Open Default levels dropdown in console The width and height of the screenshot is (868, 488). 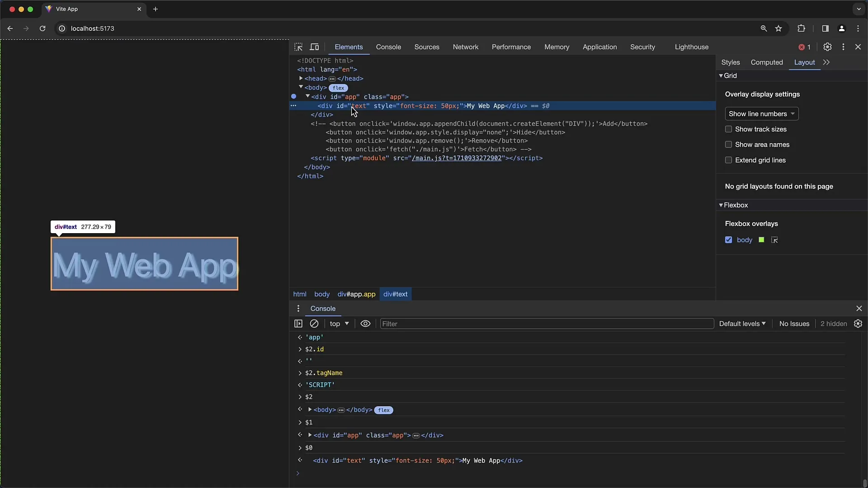click(x=741, y=324)
